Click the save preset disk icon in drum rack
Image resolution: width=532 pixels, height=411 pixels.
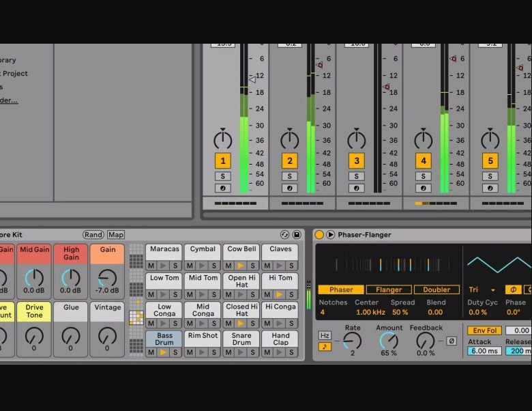pos(297,235)
